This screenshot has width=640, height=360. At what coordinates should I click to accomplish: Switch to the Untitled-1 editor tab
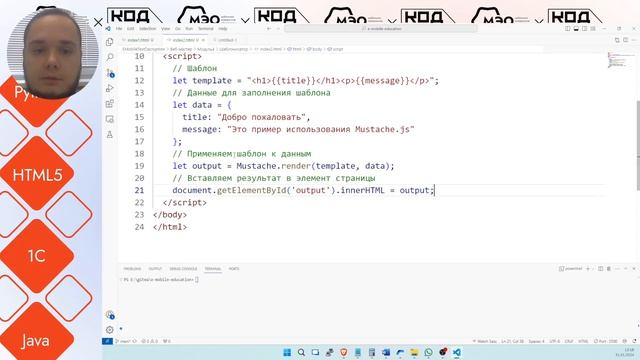coord(227,40)
